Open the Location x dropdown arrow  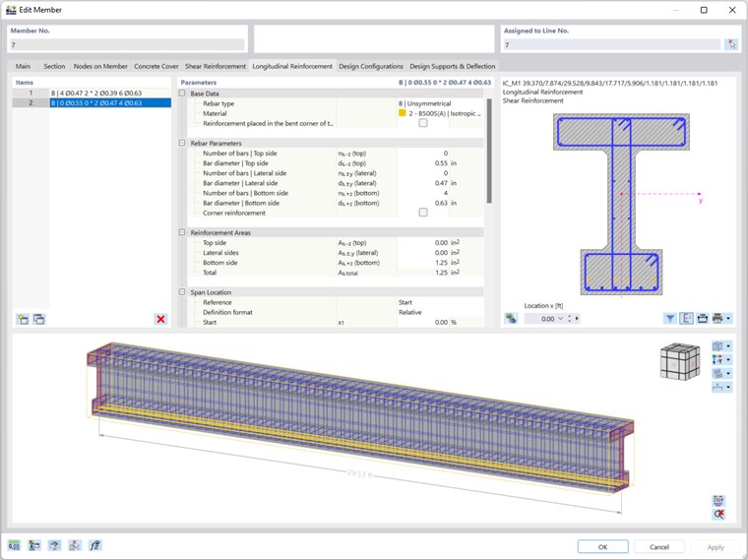(x=561, y=319)
